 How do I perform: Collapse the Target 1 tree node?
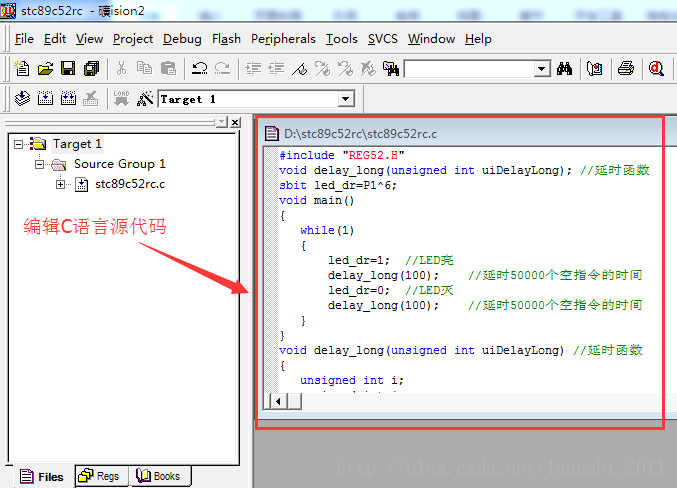point(18,144)
